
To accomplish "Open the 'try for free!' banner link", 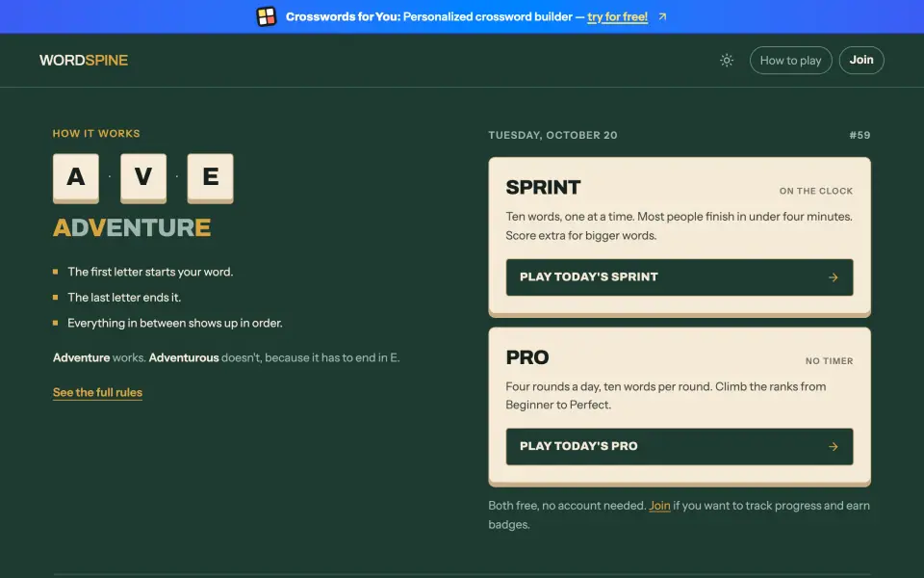I will [x=617, y=16].
